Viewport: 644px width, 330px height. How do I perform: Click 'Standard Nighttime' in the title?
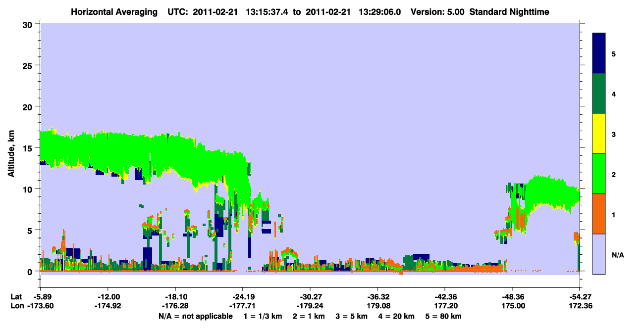(x=509, y=11)
